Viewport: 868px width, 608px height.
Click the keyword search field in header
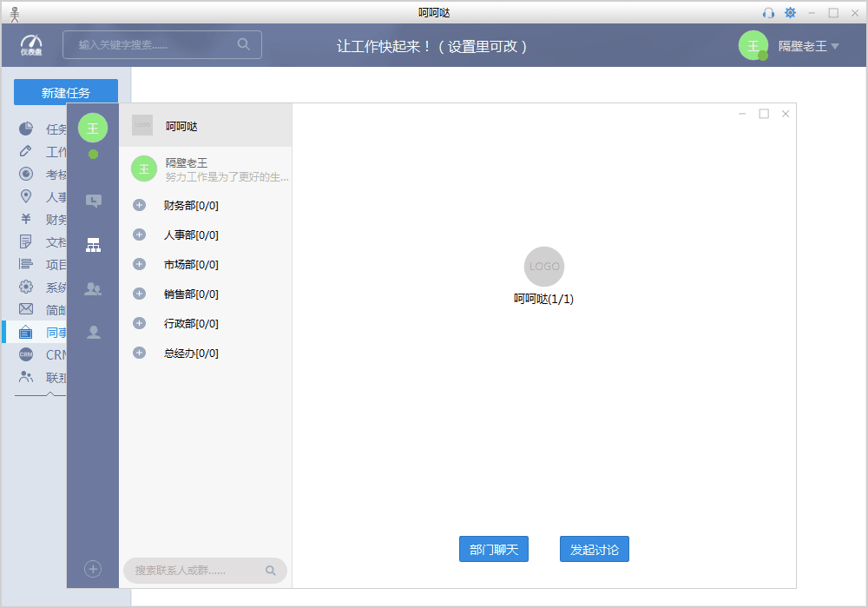(162, 45)
